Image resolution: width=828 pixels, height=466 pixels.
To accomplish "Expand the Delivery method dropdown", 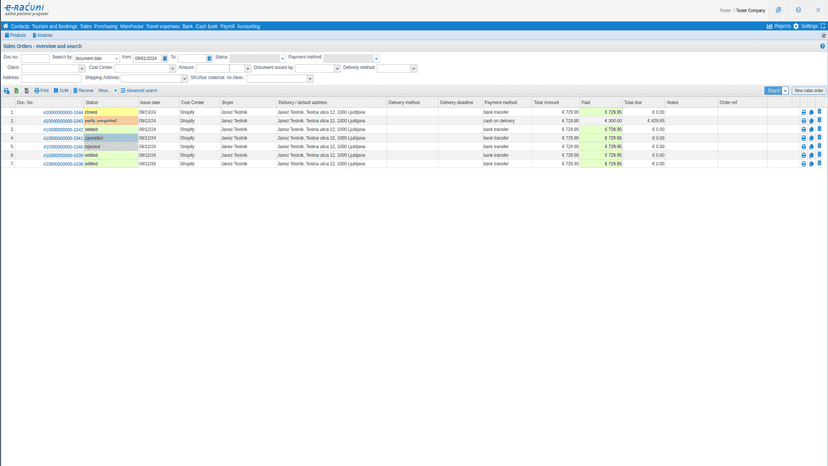I will click(x=413, y=68).
